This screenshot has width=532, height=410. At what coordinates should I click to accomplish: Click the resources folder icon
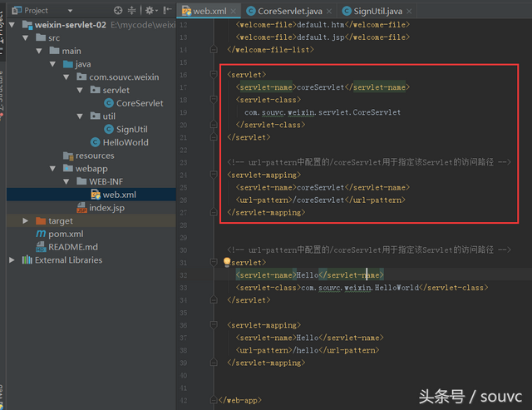(68, 156)
